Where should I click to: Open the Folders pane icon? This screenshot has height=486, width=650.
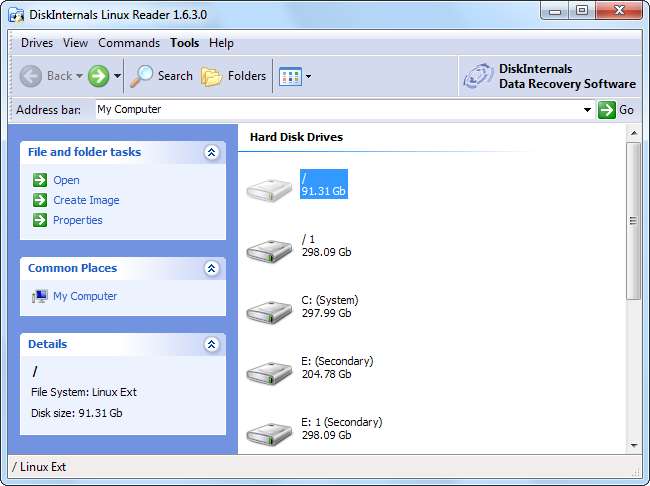coord(211,76)
